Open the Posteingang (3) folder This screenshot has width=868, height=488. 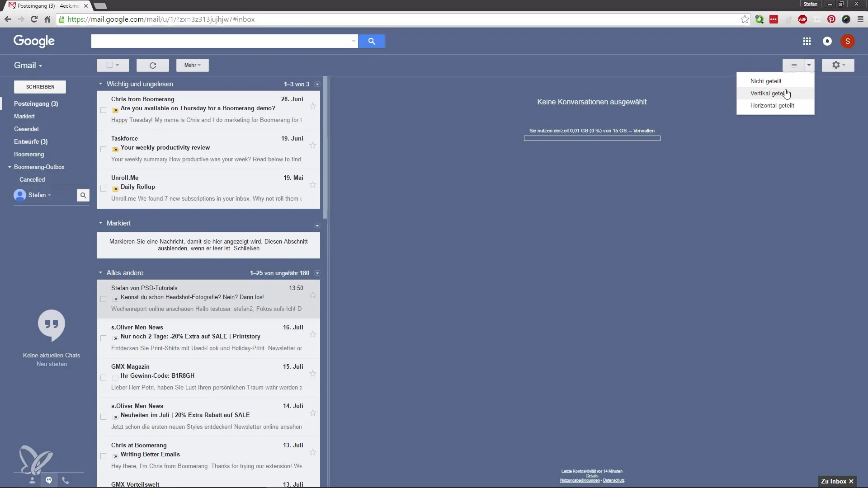[x=36, y=104]
